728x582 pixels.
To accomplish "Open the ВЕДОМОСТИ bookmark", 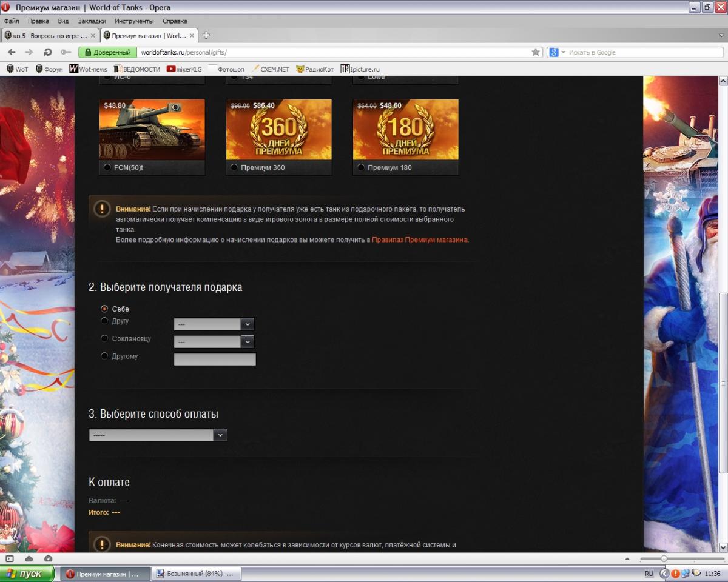I will tap(137, 69).
